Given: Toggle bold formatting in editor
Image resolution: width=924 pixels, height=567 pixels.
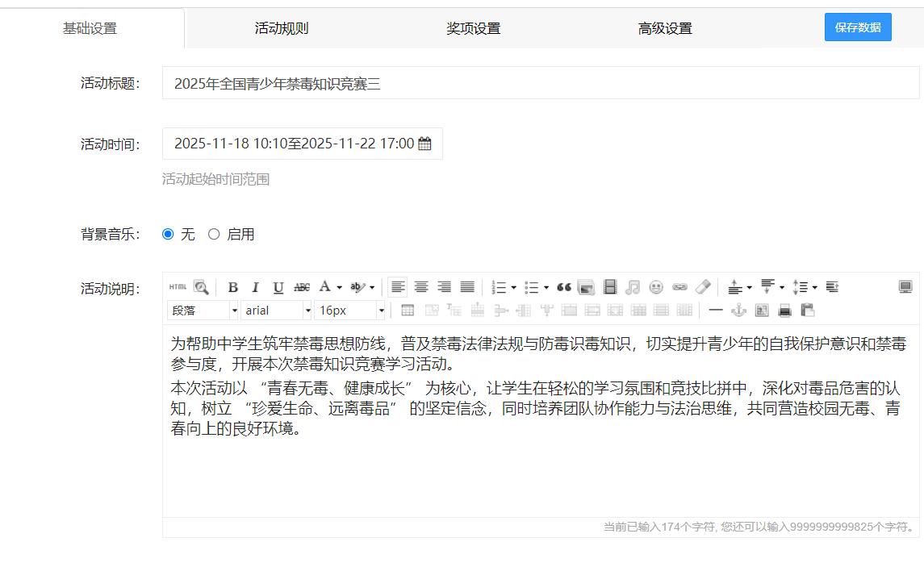Looking at the screenshot, I should (232, 286).
